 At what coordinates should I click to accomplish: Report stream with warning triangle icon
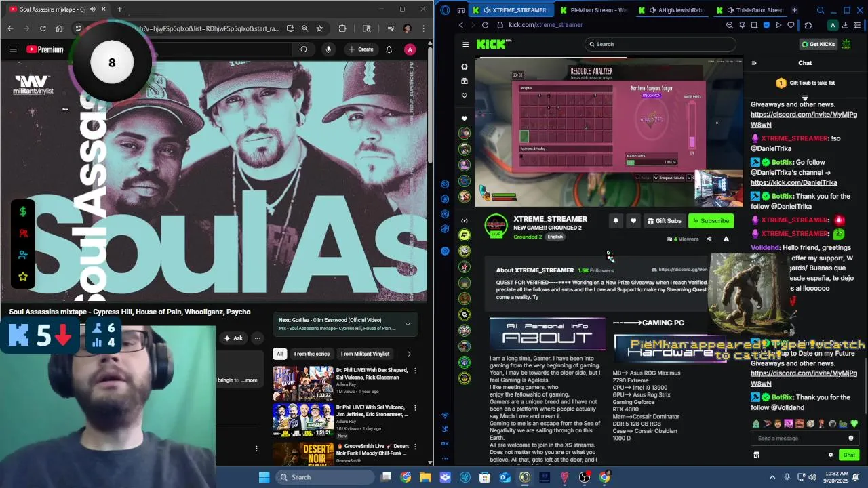(x=726, y=239)
